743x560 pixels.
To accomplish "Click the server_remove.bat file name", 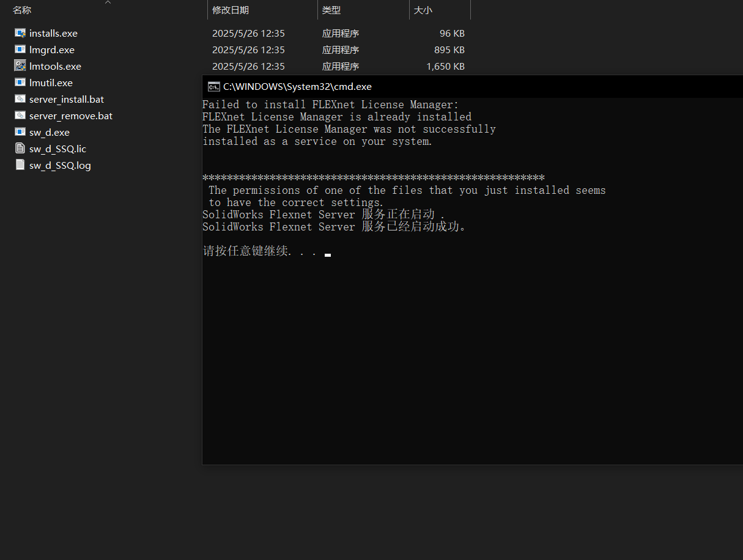I will 71,116.
